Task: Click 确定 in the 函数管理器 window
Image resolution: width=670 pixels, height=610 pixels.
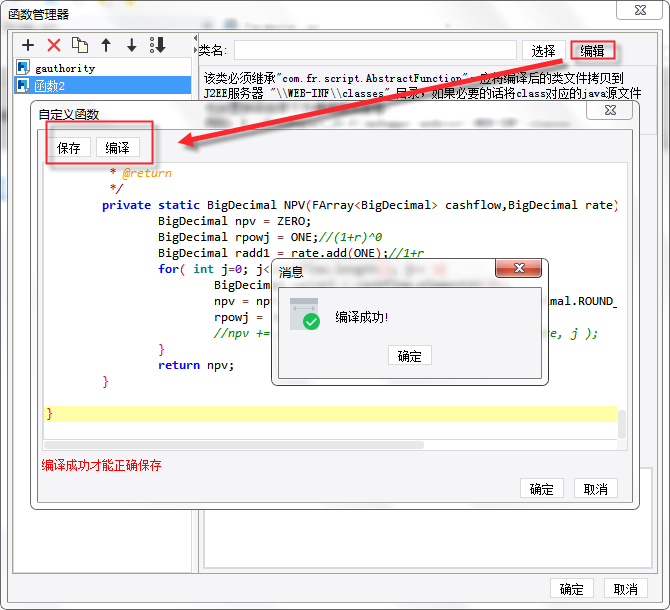Action: point(571,589)
